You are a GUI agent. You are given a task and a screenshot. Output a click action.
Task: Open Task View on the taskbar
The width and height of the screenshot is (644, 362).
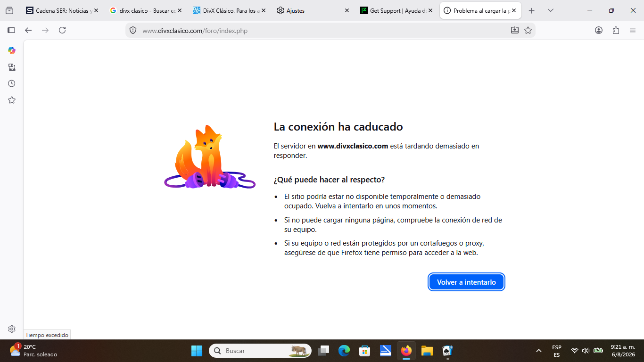click(323, 351)
